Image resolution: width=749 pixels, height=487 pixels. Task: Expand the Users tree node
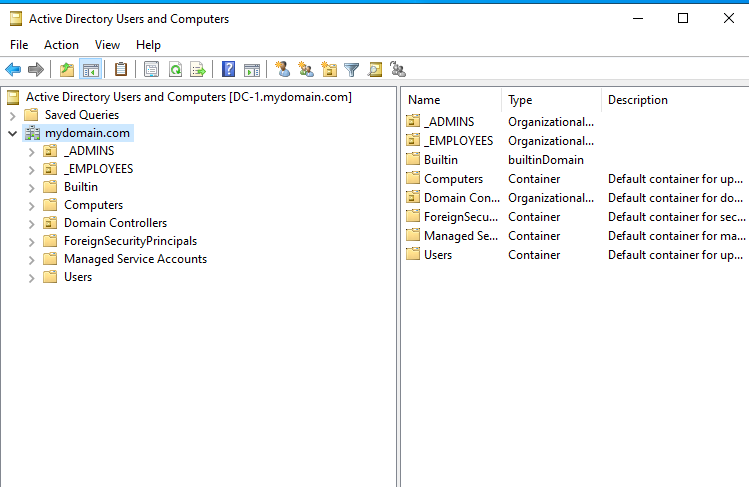(x=32, y=278)
